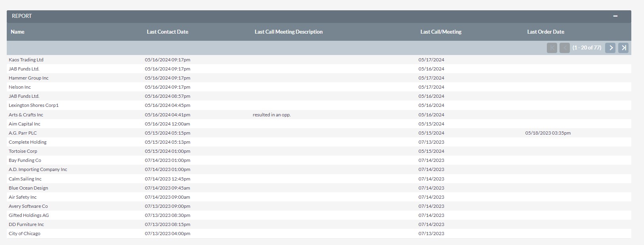Click contact date 07/13/2023 08:30pm
The image size is (644, 245).
click(x=167, y=215)
